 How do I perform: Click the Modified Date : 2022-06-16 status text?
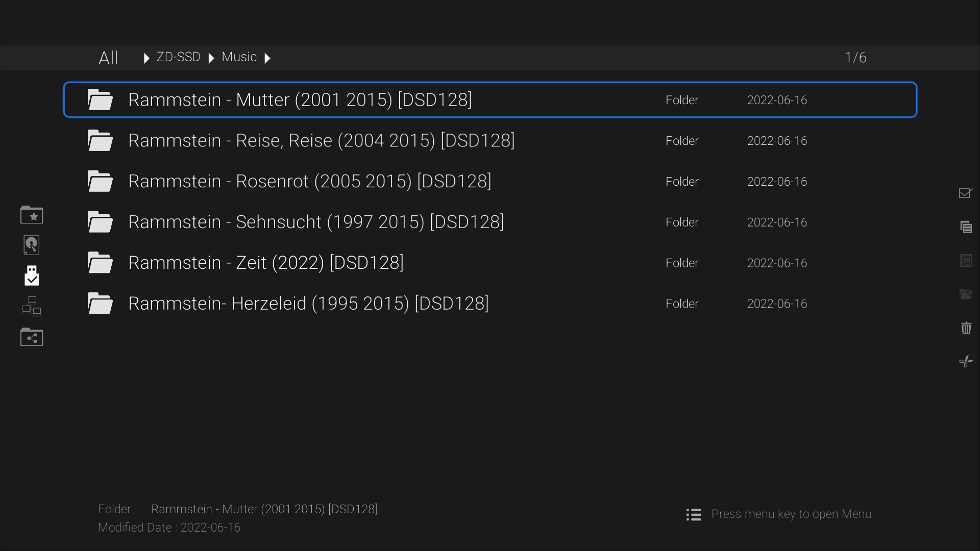point(169,528)
